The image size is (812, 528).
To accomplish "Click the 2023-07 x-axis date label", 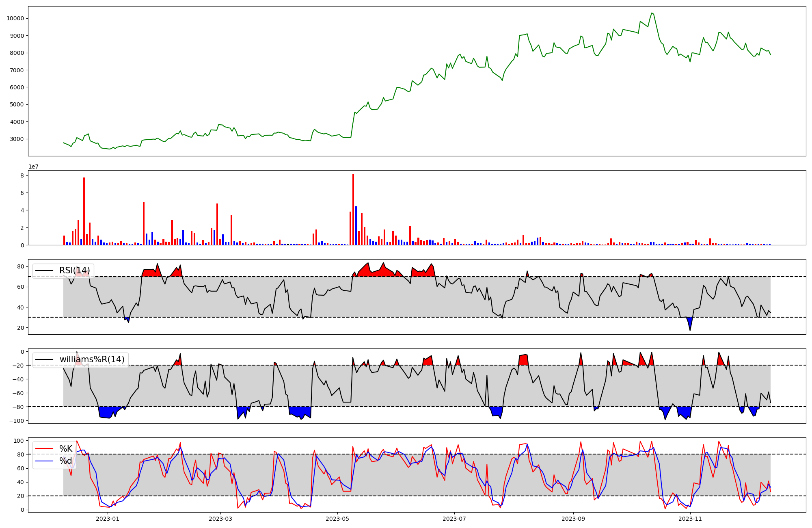I will 454,519.
